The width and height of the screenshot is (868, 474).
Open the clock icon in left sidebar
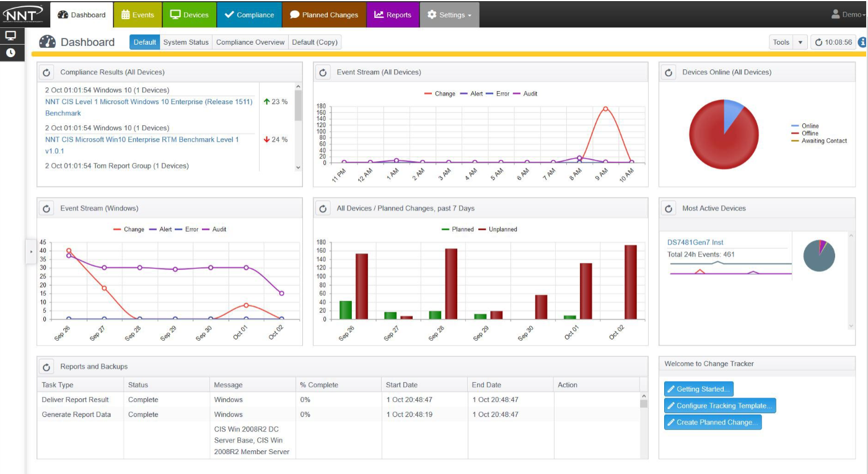[x=11, y=53]
